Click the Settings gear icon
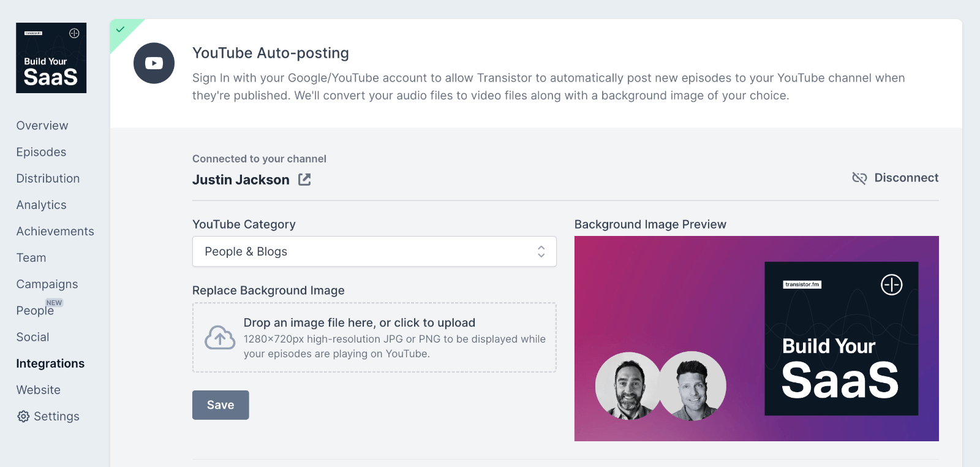 (23, 417)
